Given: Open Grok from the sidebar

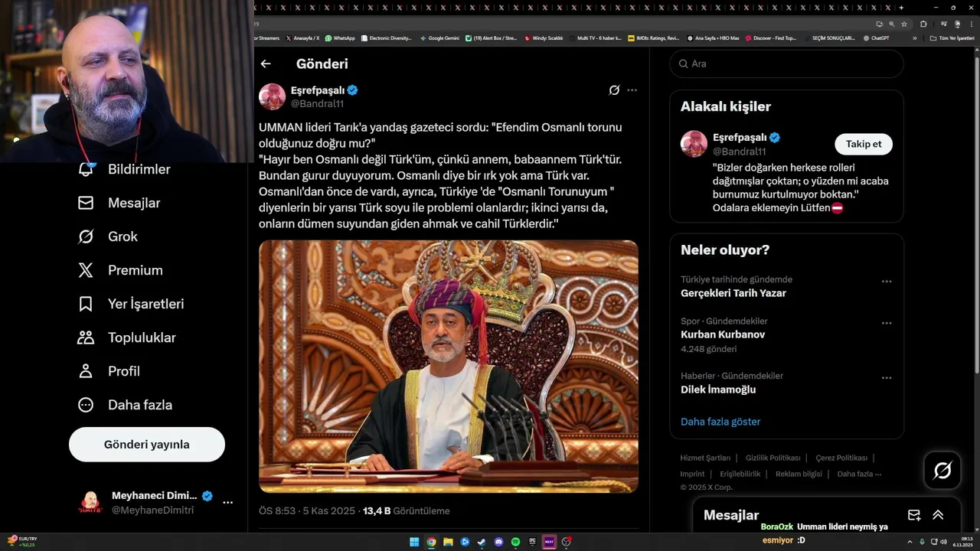Looking at the screenshot, I should pos(122,236).
